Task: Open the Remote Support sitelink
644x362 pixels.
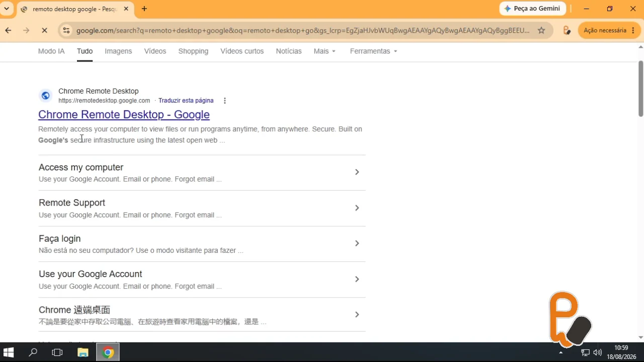Action: click(72, 203)
